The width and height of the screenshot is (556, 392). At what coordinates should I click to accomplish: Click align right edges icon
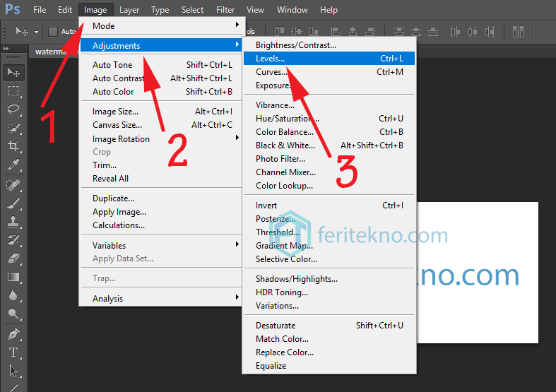(x=369, y=32)
